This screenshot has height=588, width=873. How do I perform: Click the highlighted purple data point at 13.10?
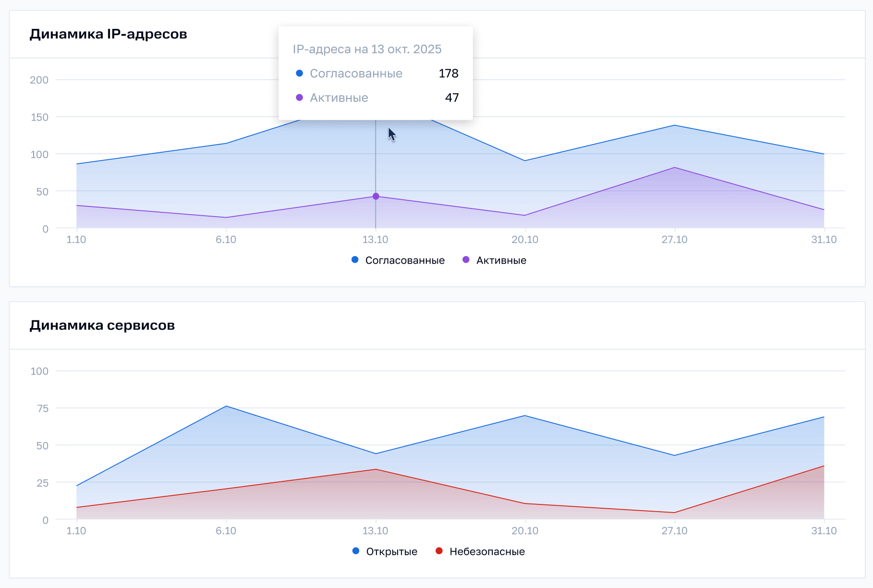[x=376, y=196]
